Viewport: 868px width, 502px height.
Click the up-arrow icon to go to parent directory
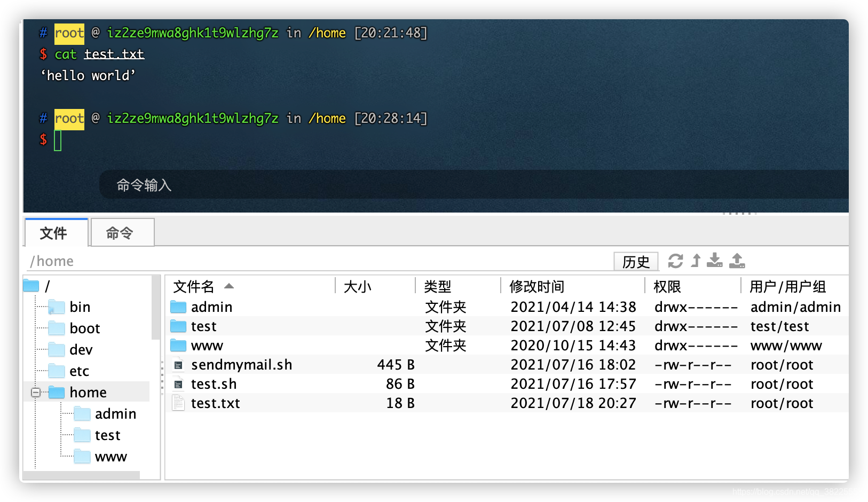695,261
